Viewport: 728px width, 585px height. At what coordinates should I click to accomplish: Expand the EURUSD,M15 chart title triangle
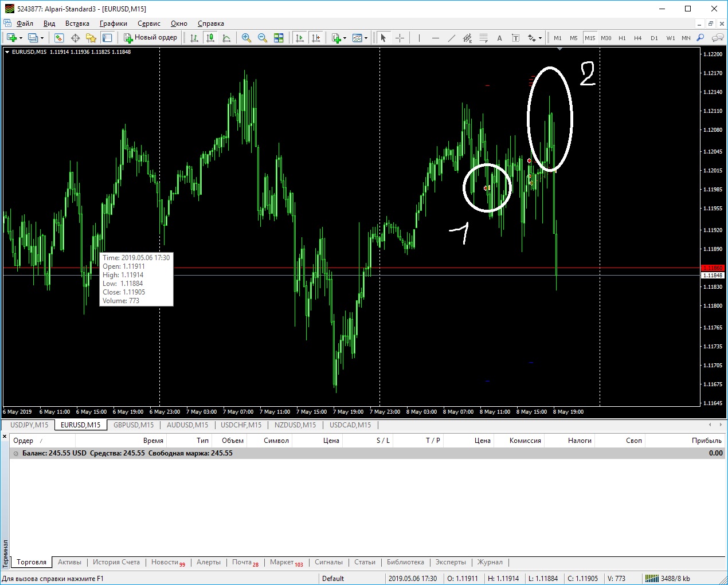[x=7, y=52]
